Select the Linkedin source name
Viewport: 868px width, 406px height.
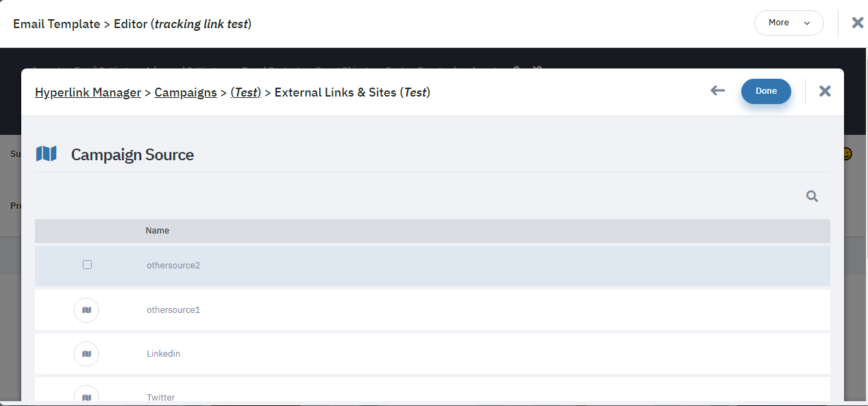tap(164, 354)
